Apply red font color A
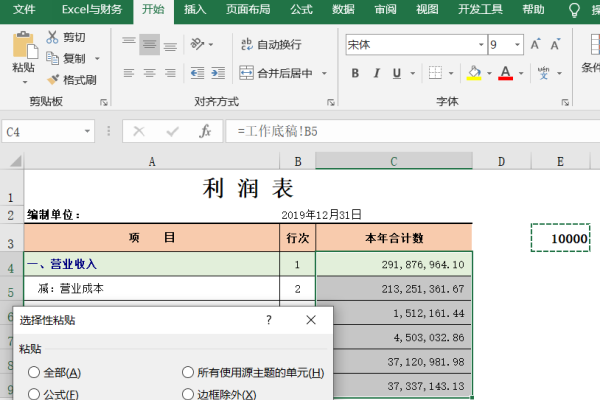Image resolution: width=600 pixels, height=400 pixels. point(505,73)
